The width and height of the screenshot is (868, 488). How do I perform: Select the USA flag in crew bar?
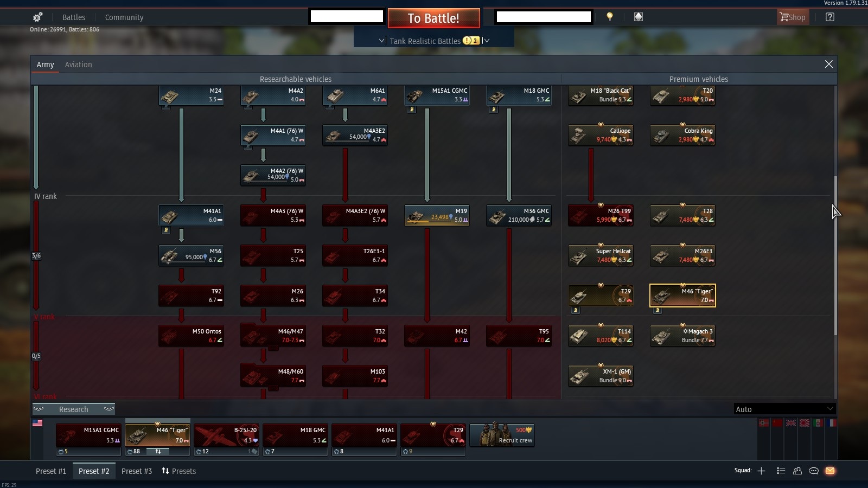(x=37, y=423)
